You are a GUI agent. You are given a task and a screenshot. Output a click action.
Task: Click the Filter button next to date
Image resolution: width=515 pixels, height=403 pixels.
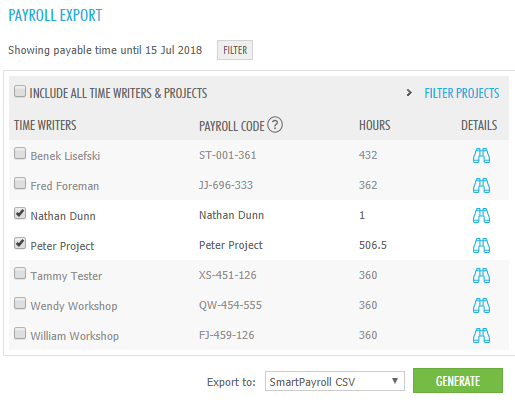(235, 50)
